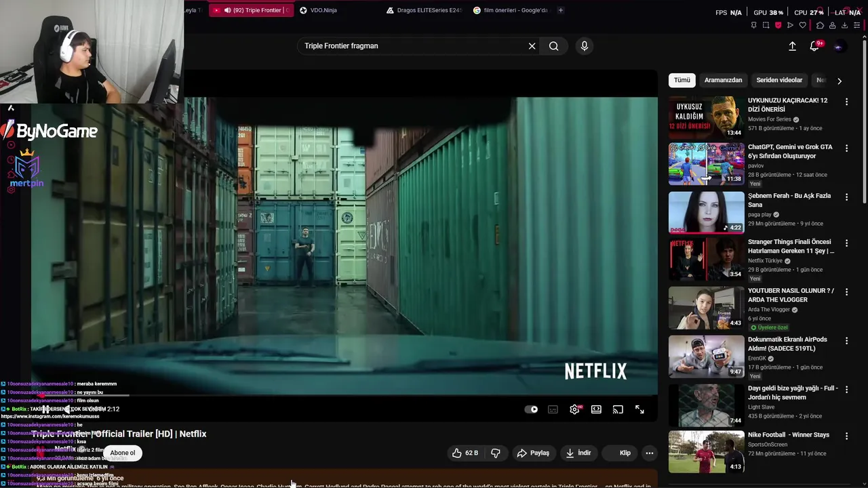Open the red ad-blocker shield icon
This screenshot has width=868, height=488.
point(778,25)
